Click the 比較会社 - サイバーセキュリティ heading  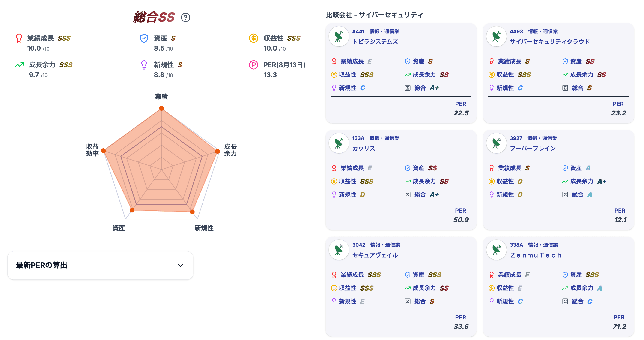374,15
